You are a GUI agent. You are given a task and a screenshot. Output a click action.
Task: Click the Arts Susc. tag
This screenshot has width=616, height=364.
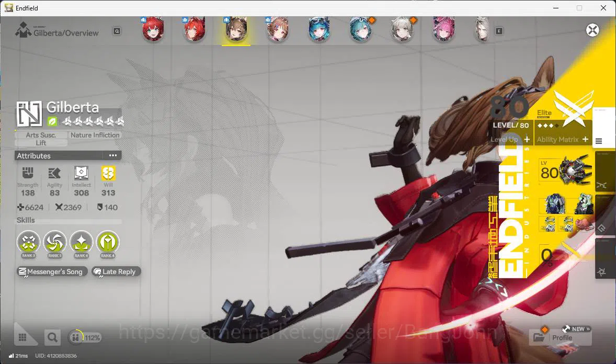41,135
